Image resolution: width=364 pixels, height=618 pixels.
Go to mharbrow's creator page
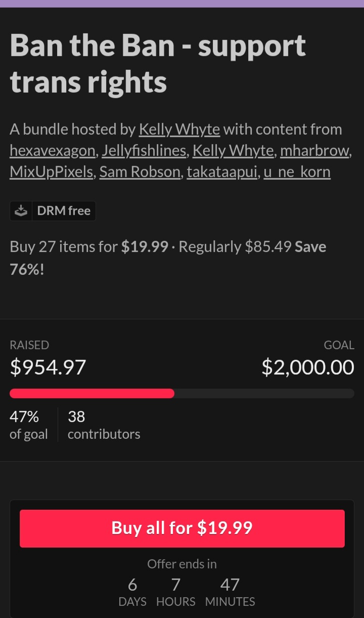(314, 151)
